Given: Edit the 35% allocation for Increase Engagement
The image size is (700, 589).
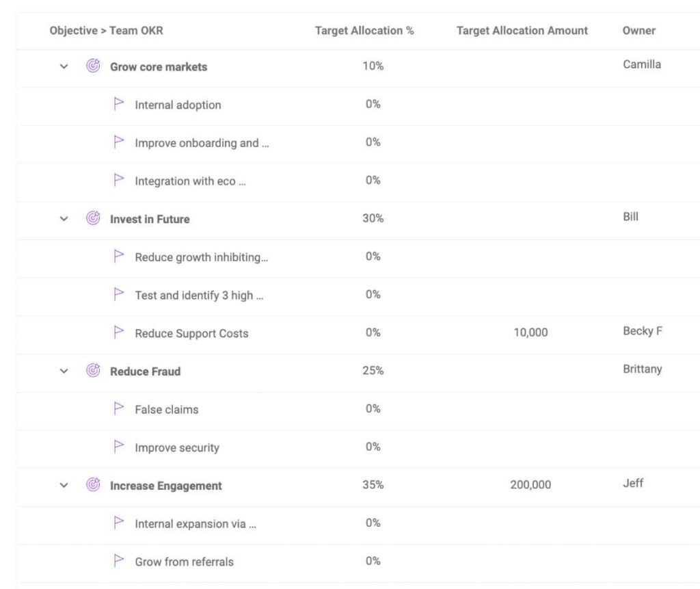Looking at the screenshot, I should click(373, 485).
